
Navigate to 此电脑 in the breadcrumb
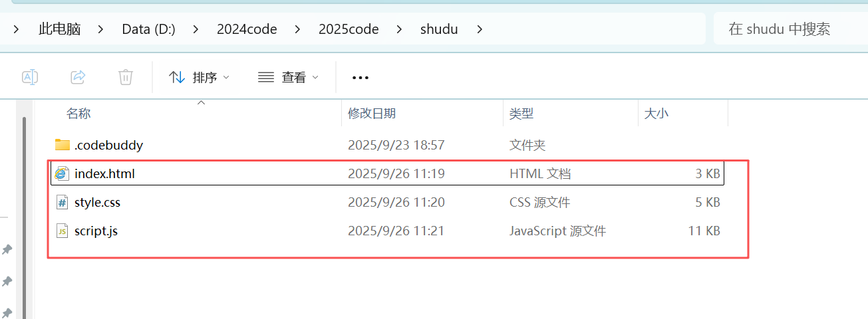click(x=60, y=29)
